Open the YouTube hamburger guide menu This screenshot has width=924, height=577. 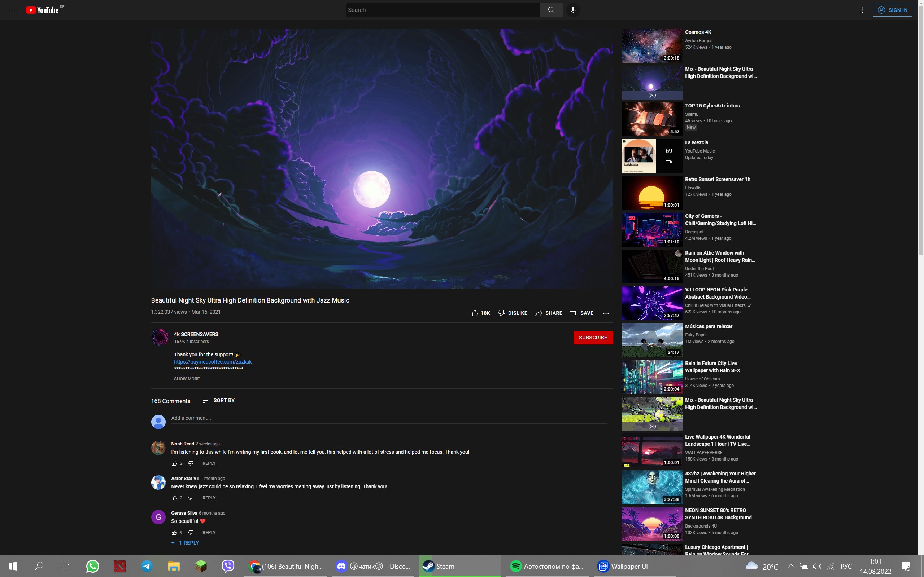click(x=13, y=10)
